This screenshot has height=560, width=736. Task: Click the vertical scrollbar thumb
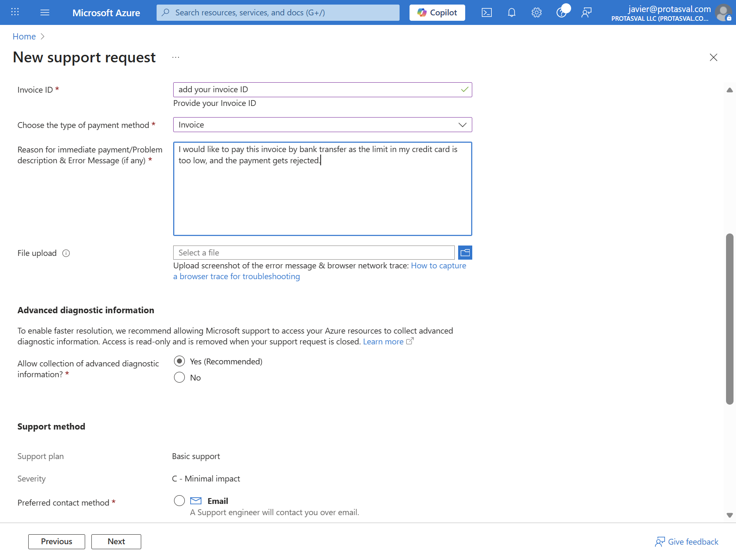pyautogui.click(x=729, y=319)
